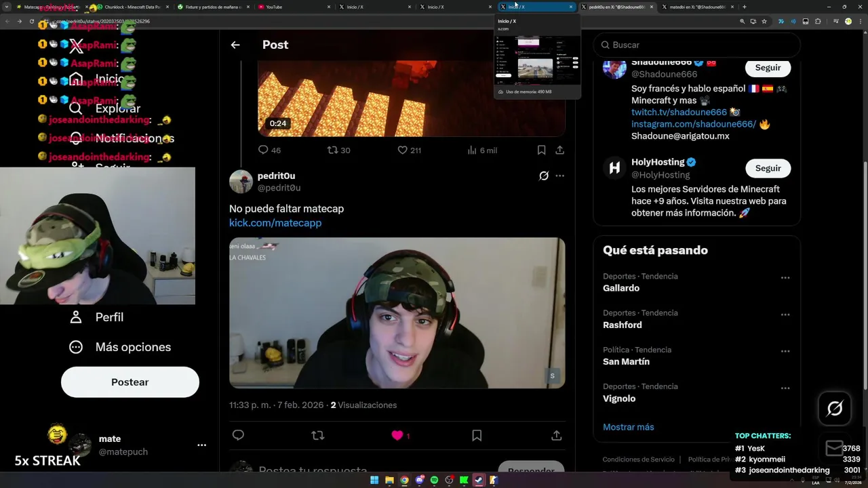Viewport: 868px width, 488px height.
Task: Open Kick app from the taskbar
Action: pyautogui.click(x=464, y=481)
